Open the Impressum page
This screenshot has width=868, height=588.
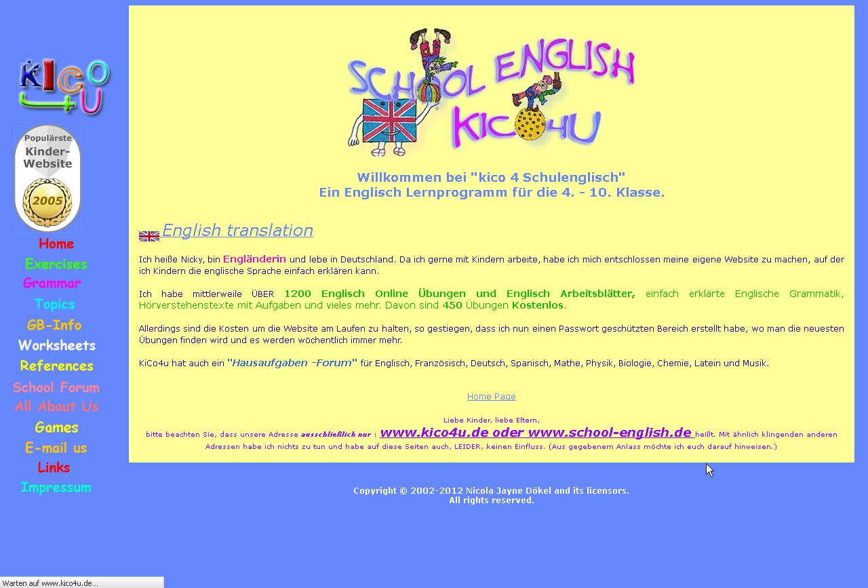point(56,488)
